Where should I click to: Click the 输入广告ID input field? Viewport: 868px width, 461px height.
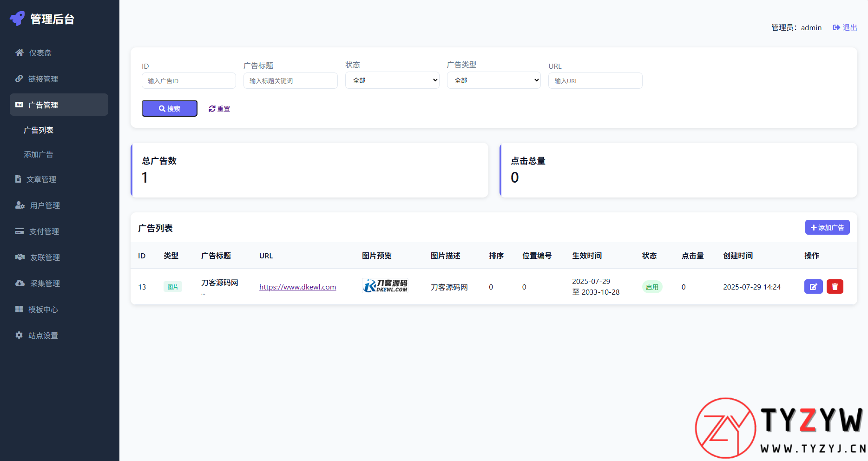[189, 81]
